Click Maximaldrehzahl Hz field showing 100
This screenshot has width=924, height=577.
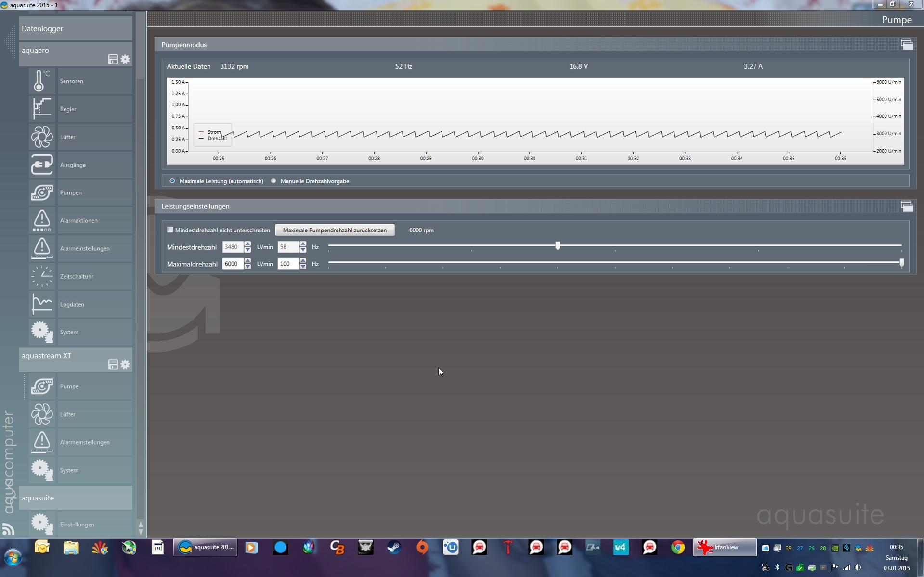coord(288,264)
